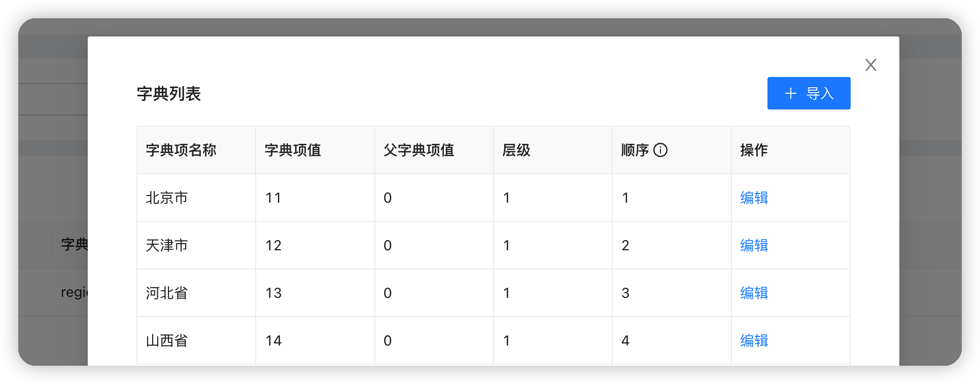Close the 字典列表 dialog with X
This screenshot has width=980, height=384.
click(x=871, y=65)
